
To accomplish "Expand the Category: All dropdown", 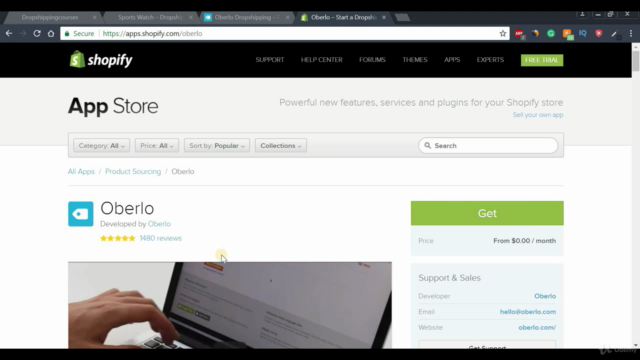I will pyautogui.click(x=101, y=146).
